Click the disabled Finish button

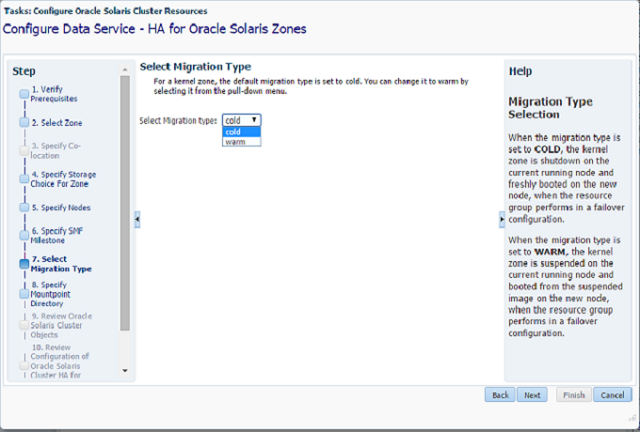pos(573,395)
